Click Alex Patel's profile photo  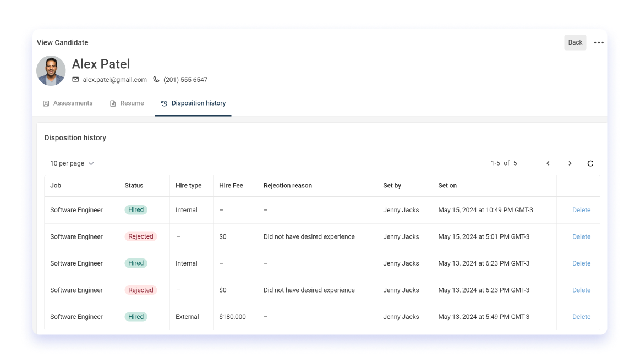(x=51, y=71)
